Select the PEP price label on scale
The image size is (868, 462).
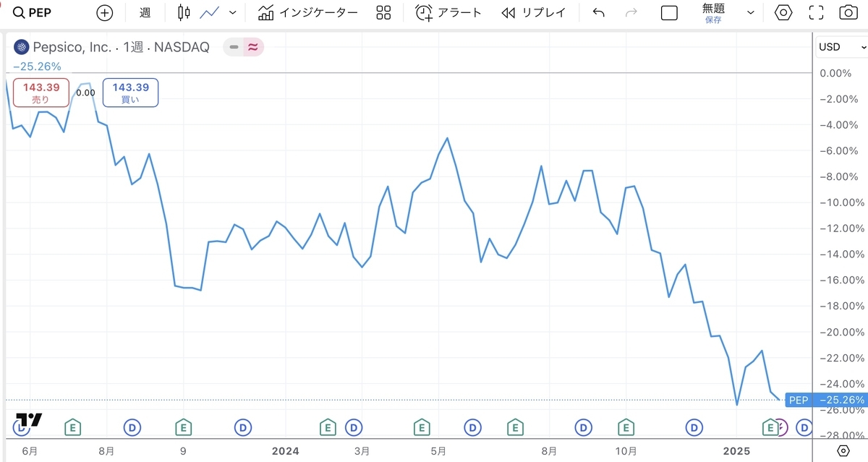click(798, 400)
